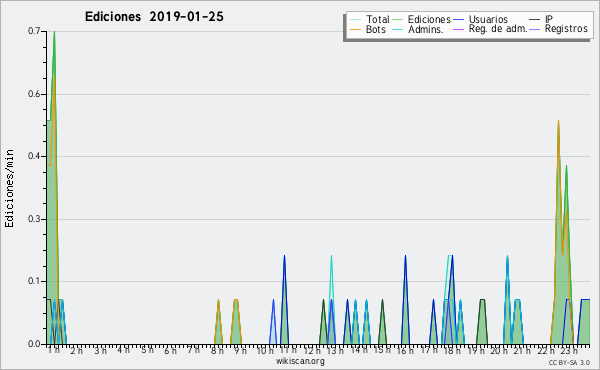Screen dimensions: 600x370
Task: Click the 0.4 y-axis tick label
Action: (x=34, y=156)
